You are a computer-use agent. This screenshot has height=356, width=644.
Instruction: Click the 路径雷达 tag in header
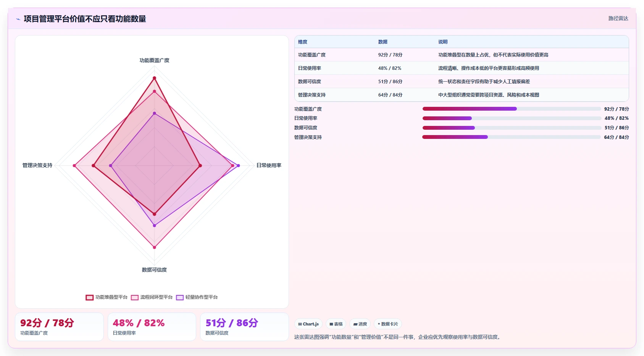click(618, 18)
